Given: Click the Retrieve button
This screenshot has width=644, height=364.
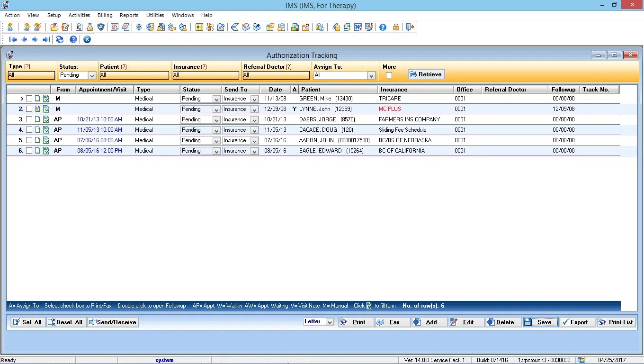Looking at the screenshot, I should (x=425, y=74).
